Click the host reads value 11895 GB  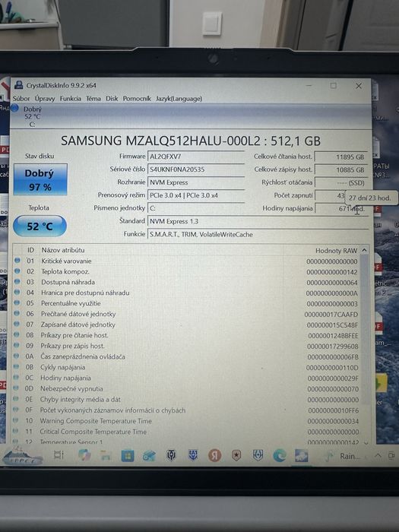(x=340, y=157)
